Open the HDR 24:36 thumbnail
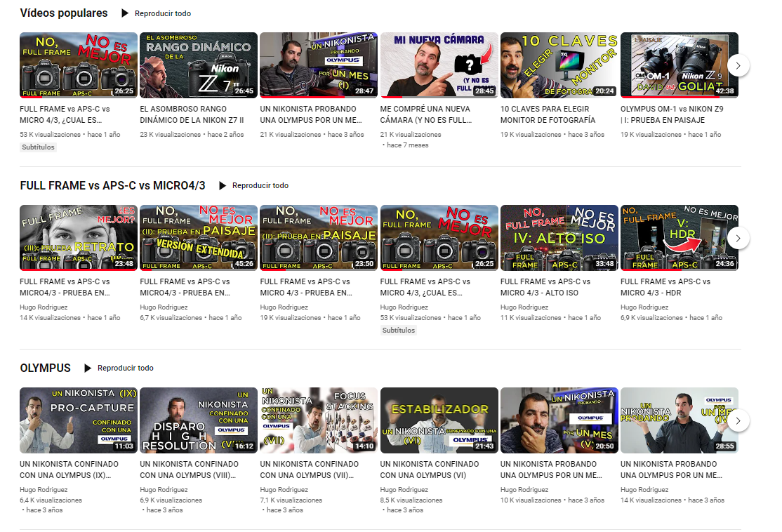 [680, 238]
